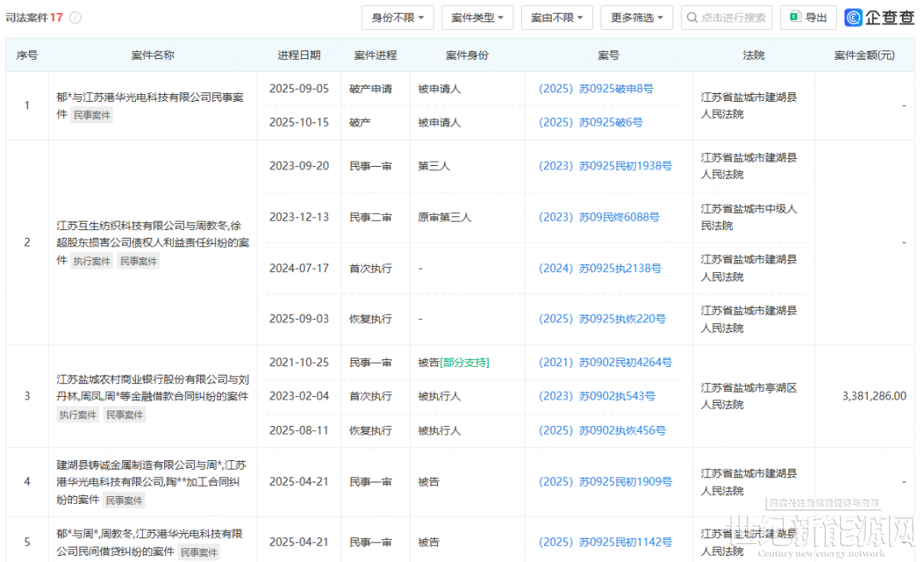
Task: Click the 部分支持 result tag
Action: (x=465, y=363)
